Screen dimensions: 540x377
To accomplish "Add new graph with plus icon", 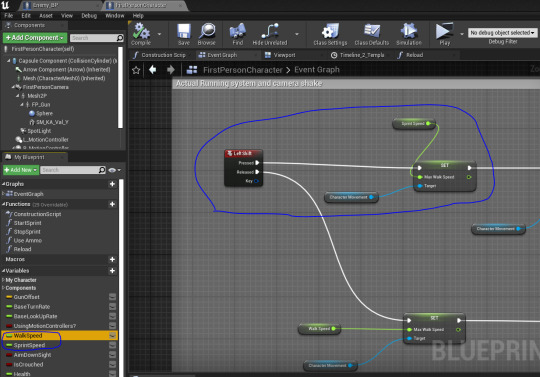I will [x=112, y=184].
